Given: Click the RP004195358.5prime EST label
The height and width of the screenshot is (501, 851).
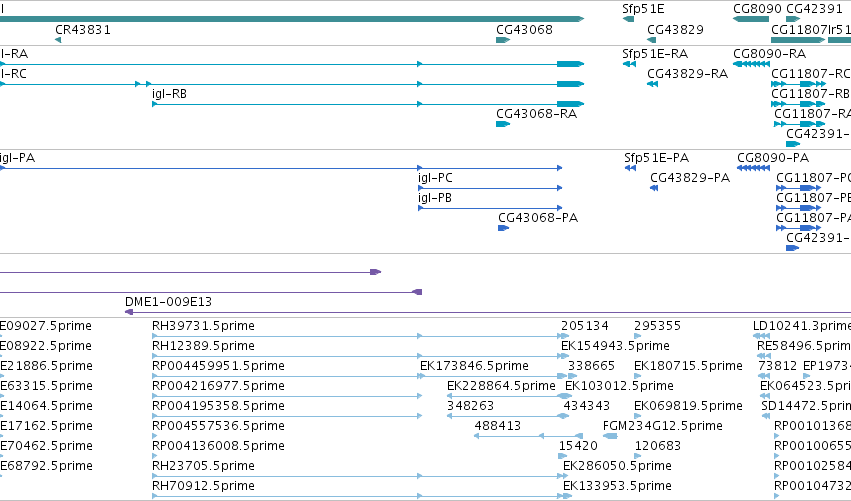Looking at the screenshot, I should click(x=218, y=407).
